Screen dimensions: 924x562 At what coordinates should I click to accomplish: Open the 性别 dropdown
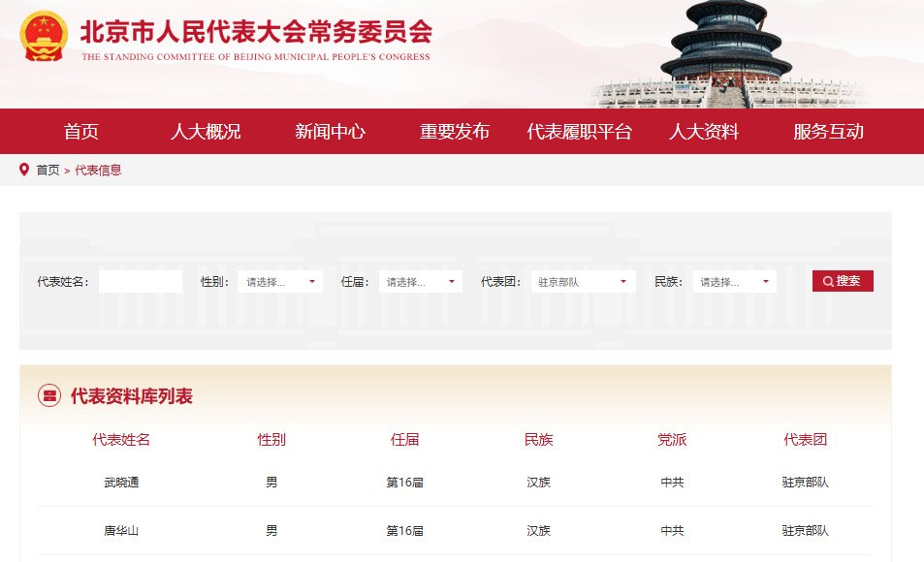280,282
